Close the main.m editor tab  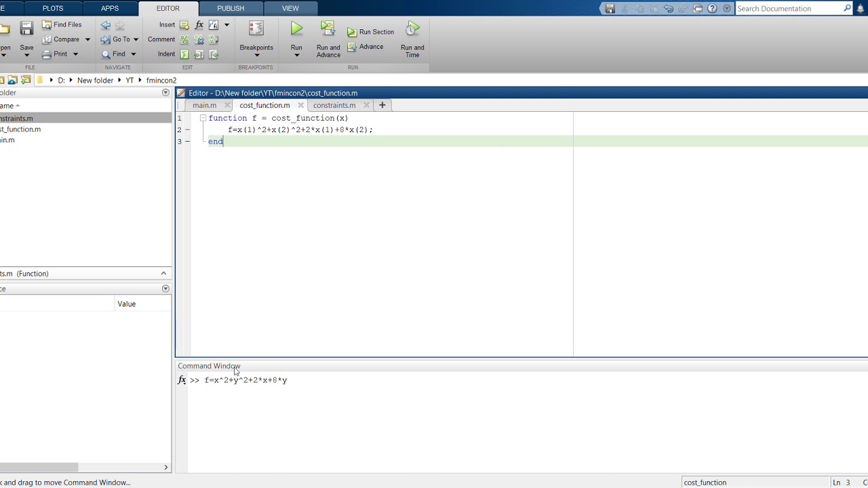(x=227, y=105)
